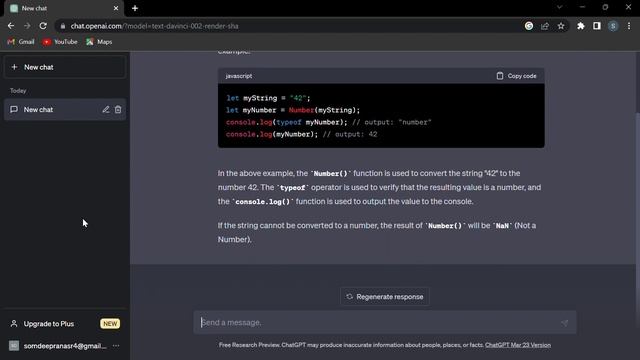Click the site lock icon in address bar
The image size is (640, 360).
pyautogui.click(x=62, y=26)
